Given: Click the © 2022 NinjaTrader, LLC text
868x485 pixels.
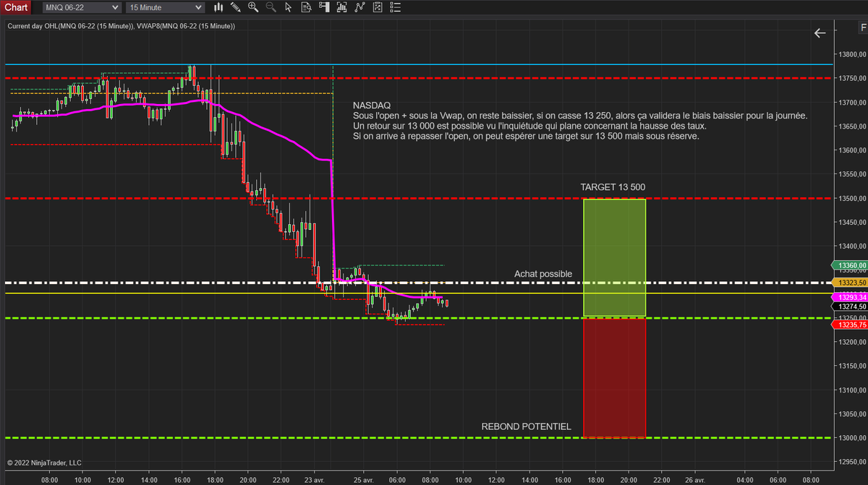Looking at the screenshot, I should coord(44,462).
